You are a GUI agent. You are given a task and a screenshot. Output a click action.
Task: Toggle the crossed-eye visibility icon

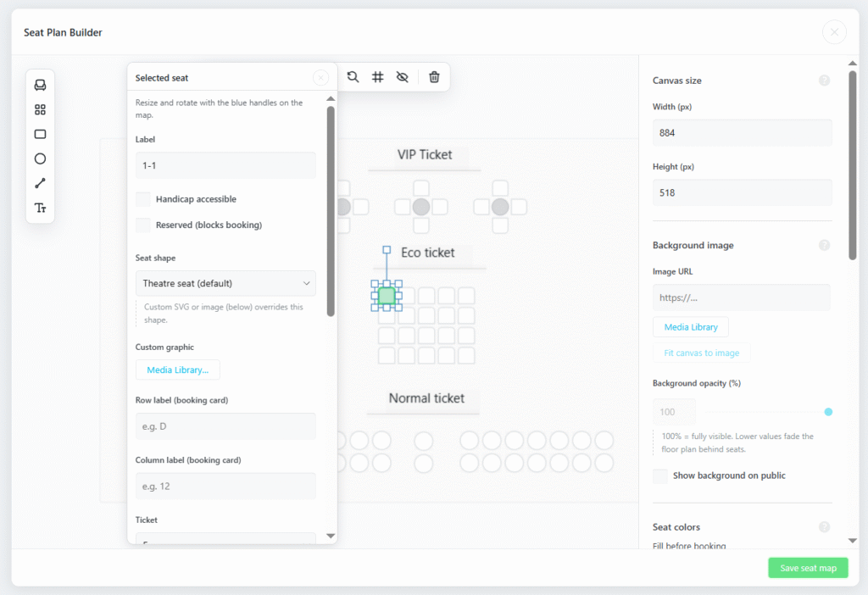click(x=403, y=77)
